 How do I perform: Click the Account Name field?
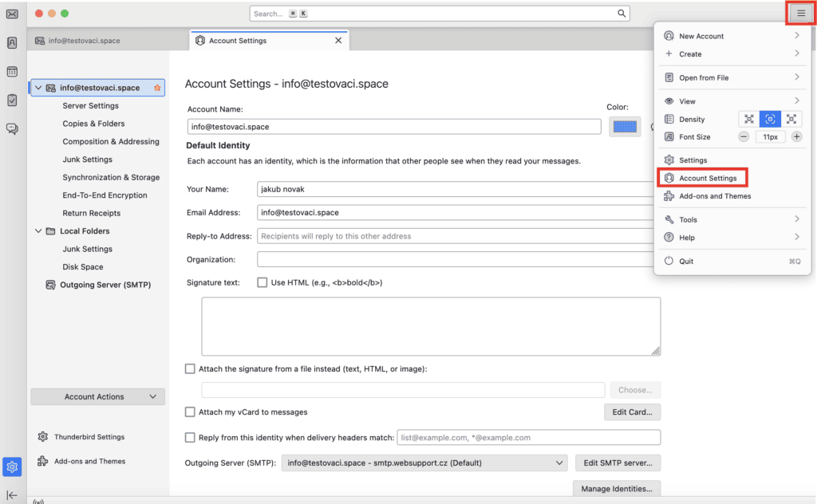(394, 127)
